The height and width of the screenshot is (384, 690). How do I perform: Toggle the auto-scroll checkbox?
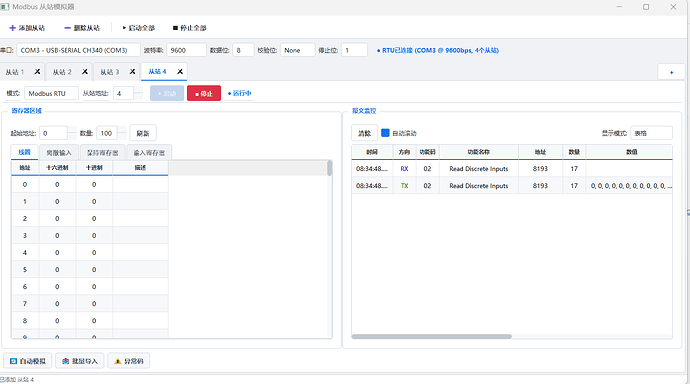coord(385,133)
